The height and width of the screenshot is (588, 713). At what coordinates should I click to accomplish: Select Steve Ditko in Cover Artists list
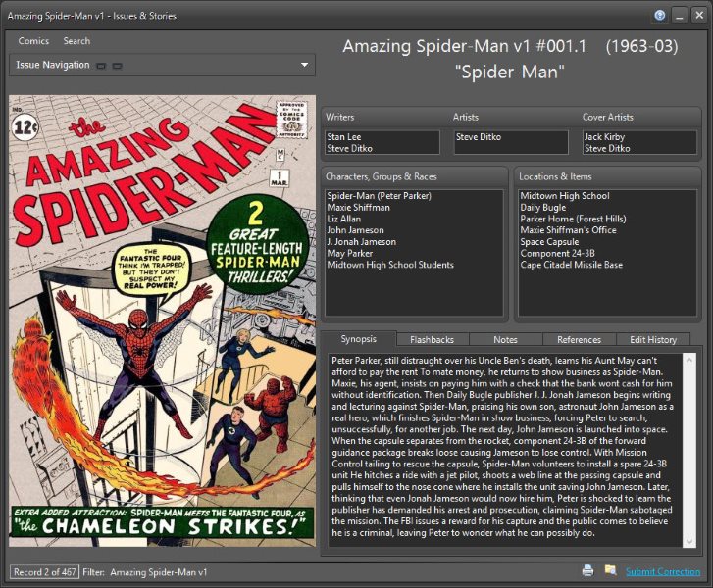tap(607, 148)
